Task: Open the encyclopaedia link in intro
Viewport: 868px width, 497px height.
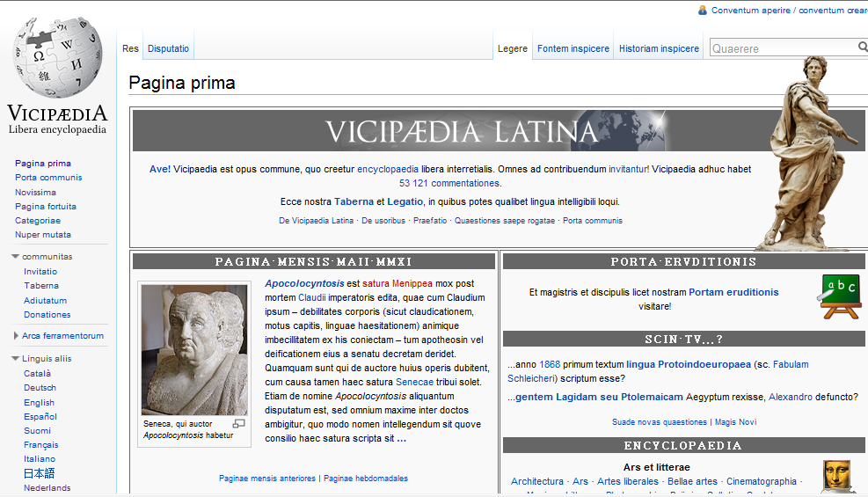Action: 388,170
